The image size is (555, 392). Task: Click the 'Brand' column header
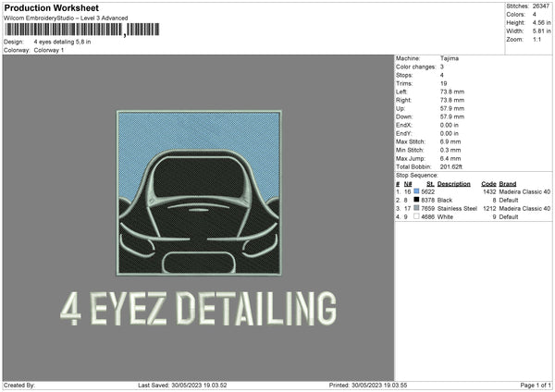pyautogui.click(x=508, y=184)
